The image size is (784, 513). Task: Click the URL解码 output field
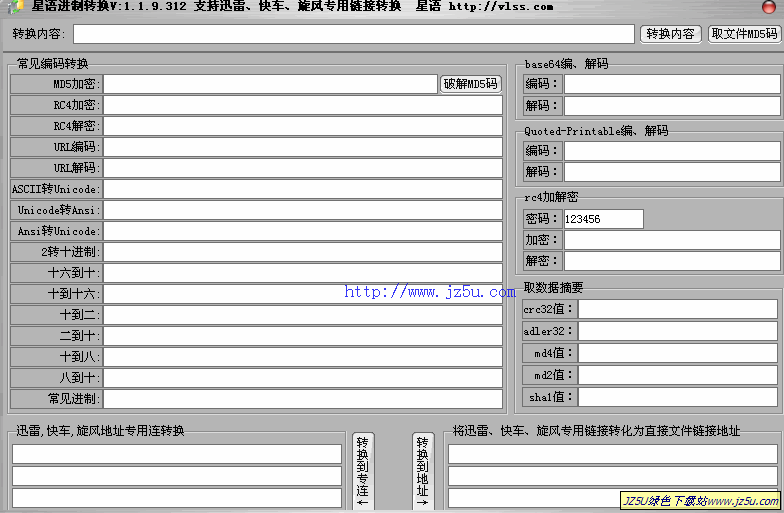[x=303, y=168]
